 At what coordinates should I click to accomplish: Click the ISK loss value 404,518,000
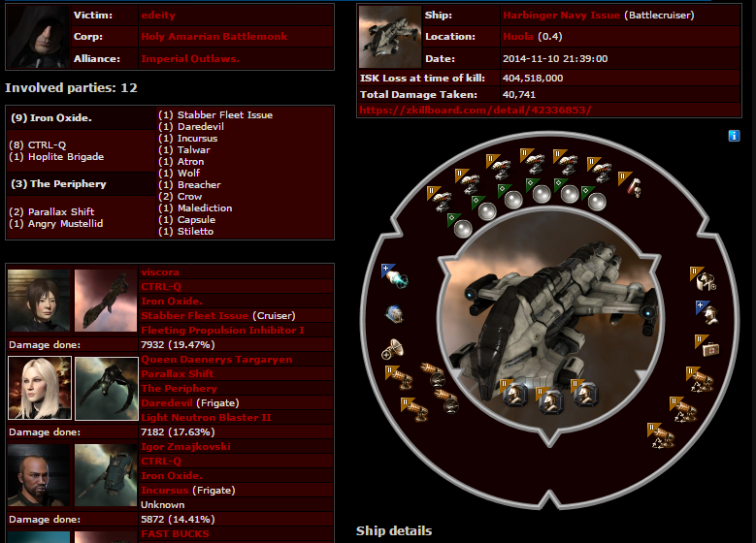point(533,78)
